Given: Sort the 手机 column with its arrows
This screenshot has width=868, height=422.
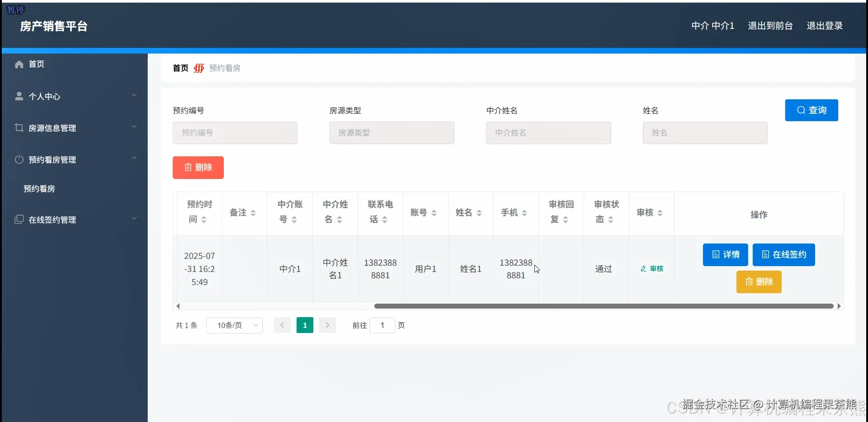Looking at the screenshot, I should point(524,213).
